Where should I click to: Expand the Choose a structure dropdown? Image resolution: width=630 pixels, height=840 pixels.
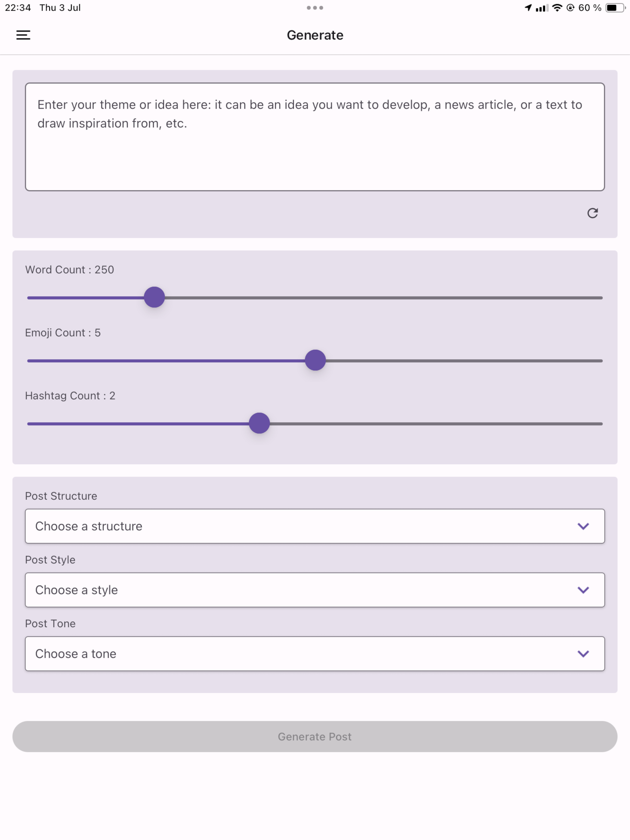pos(315,526)
